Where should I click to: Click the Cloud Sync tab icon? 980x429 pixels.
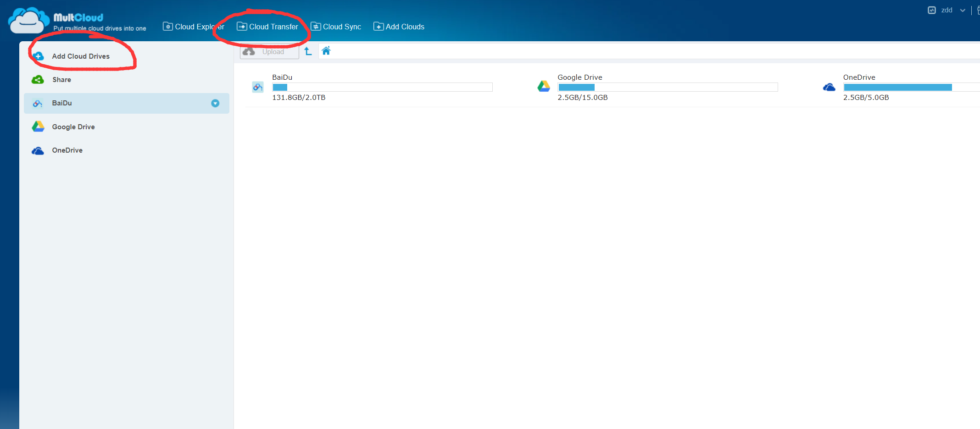tap(316, 27)
